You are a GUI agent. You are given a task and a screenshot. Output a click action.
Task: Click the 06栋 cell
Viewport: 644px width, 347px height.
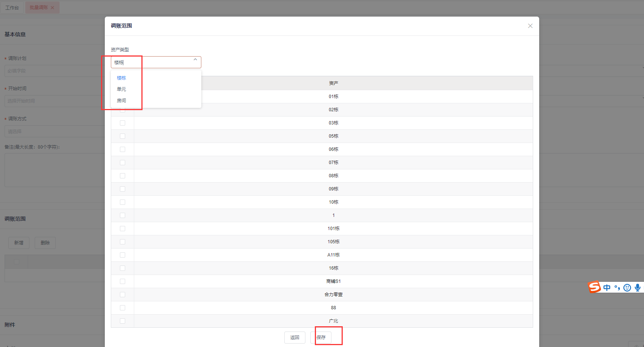(333, 149)
